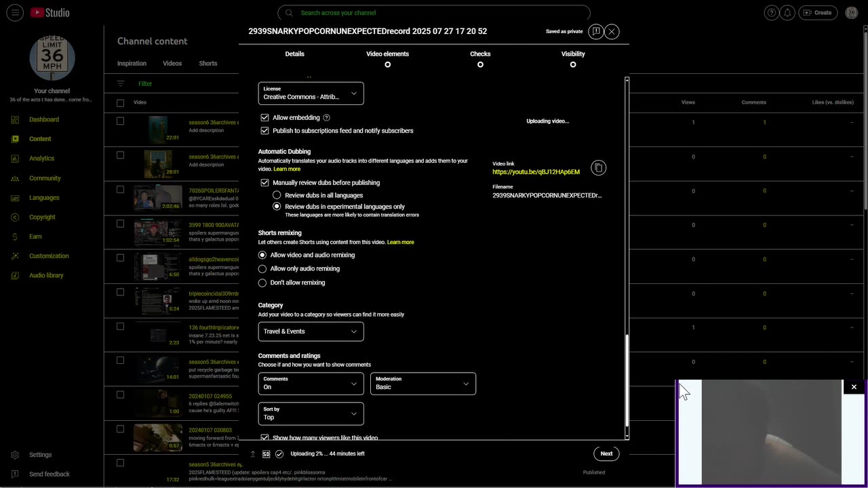Close the upload dialog

[612, 31]
